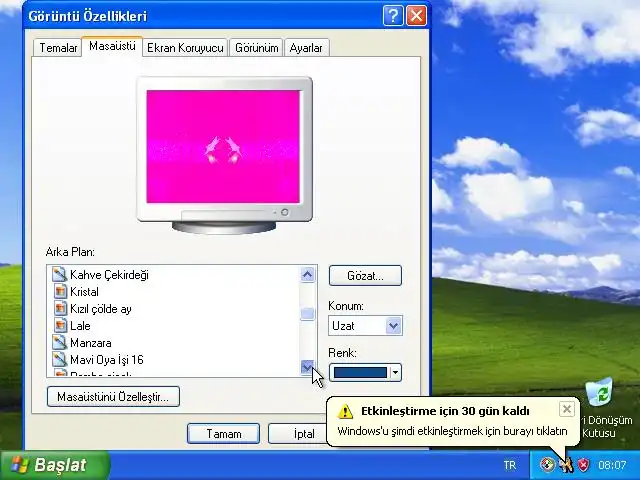The height and width of the screenshot is (480, 640).
Task: Choose the Manzara wallpaper
Action: point(91,343)
